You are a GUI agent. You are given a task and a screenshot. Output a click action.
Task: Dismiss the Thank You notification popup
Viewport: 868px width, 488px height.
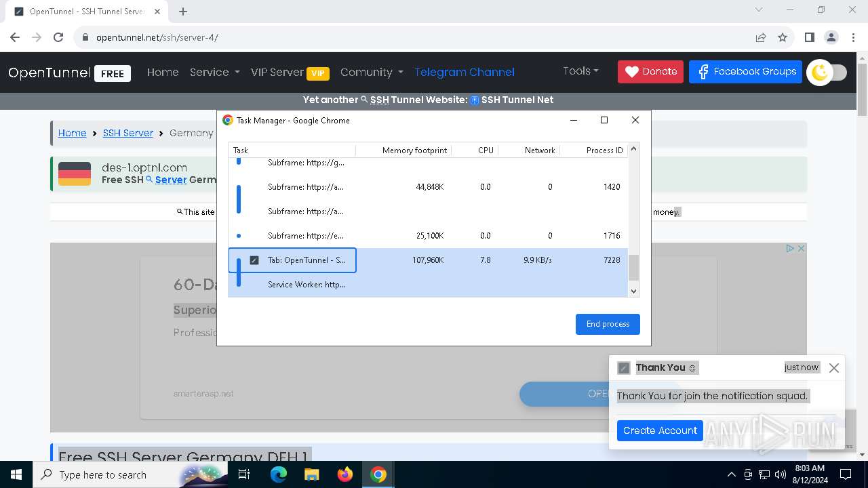pyautogui.click(x=834, y=368)
